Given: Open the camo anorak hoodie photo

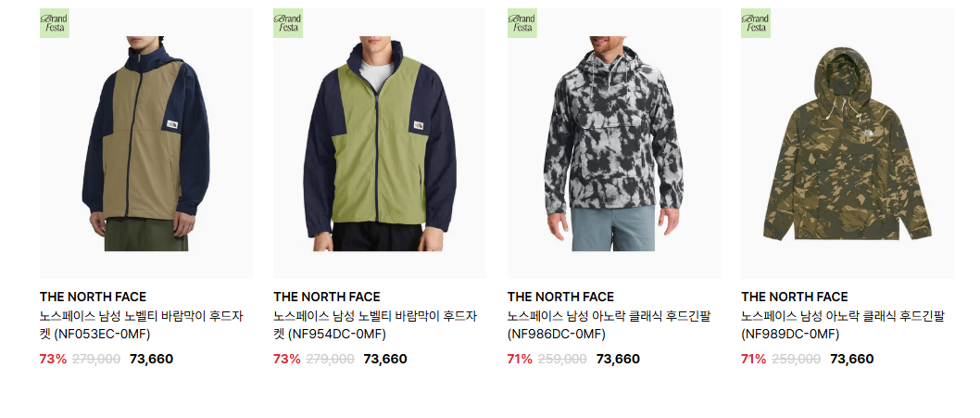Looking at the screenshot, I should 848,144.
